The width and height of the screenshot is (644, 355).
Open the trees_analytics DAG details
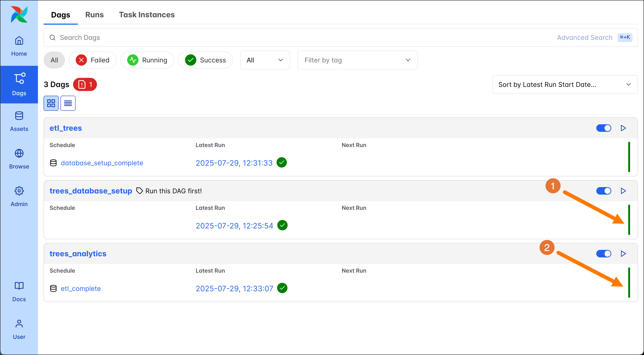(x=78, y=253)
